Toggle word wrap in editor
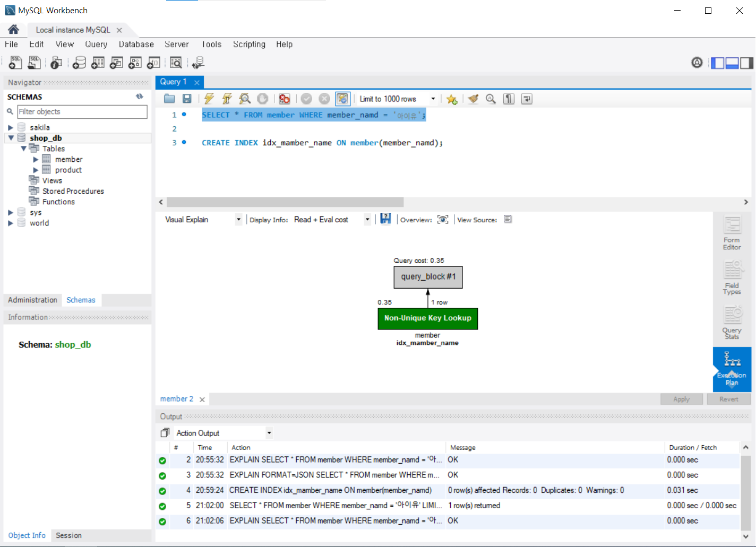The width and height of the screenshot is (756, 547). point(527,99)
